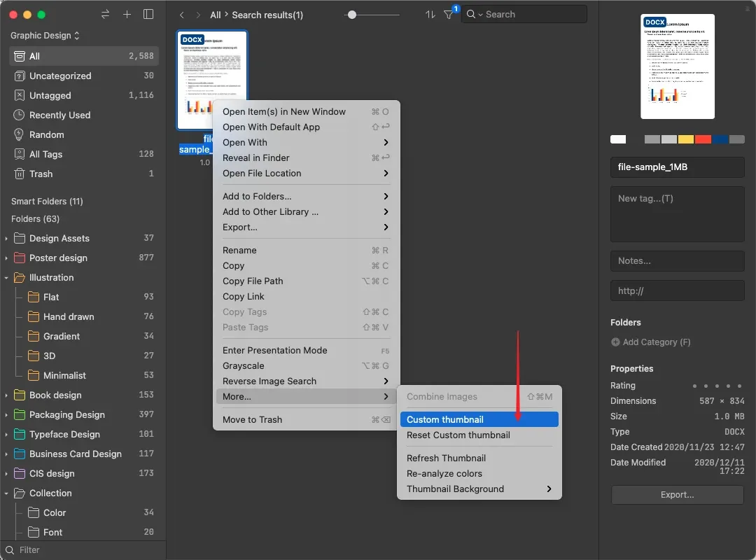Screen dimensions: 756x560
Task: Open the filter funnel icon
Action: 449,15
